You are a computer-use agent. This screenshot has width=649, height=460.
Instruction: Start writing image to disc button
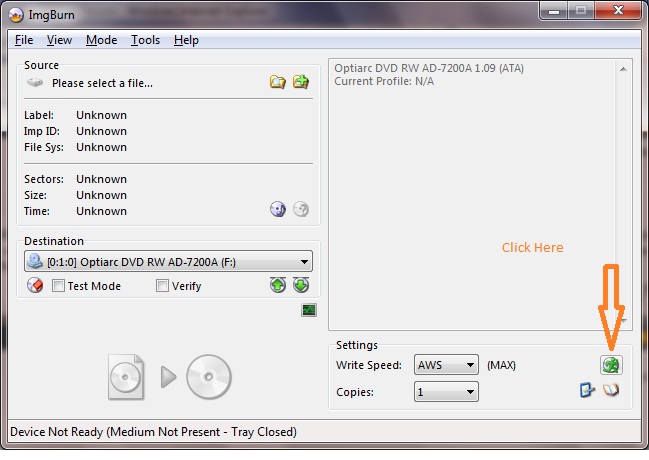170,377
